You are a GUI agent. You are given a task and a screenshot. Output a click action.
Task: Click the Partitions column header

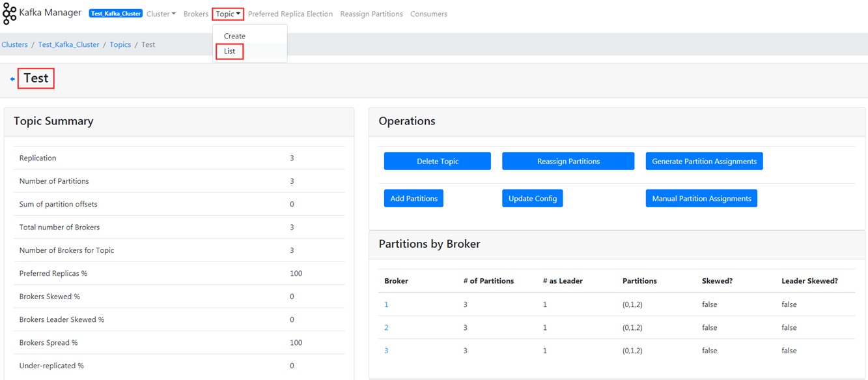pos(639,281)
